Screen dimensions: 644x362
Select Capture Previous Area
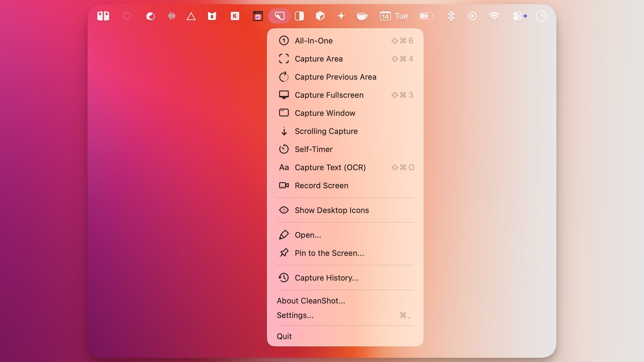335,77
